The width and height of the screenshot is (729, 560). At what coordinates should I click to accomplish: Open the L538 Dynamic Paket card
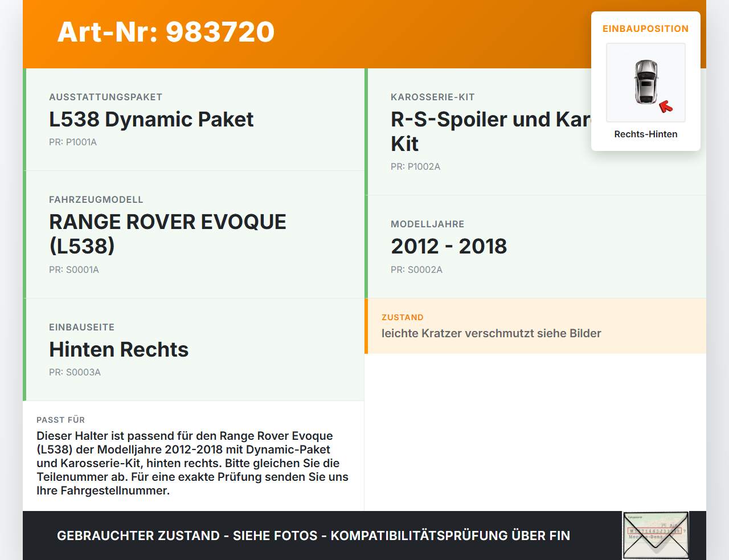151,120
